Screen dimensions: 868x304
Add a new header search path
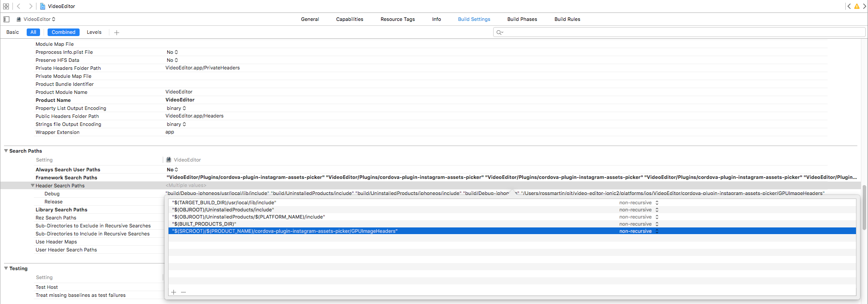tap(173, 292)
